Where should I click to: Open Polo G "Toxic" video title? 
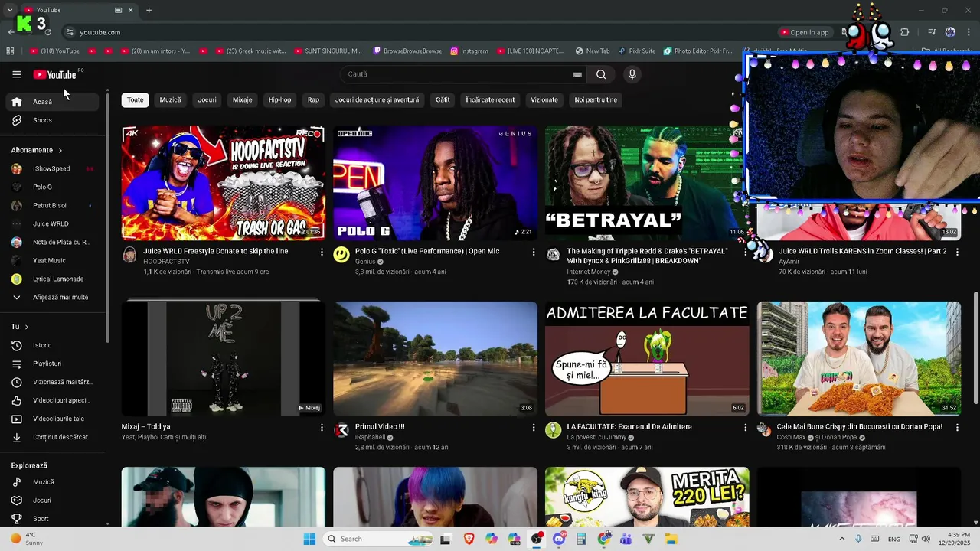coord(427,251)
